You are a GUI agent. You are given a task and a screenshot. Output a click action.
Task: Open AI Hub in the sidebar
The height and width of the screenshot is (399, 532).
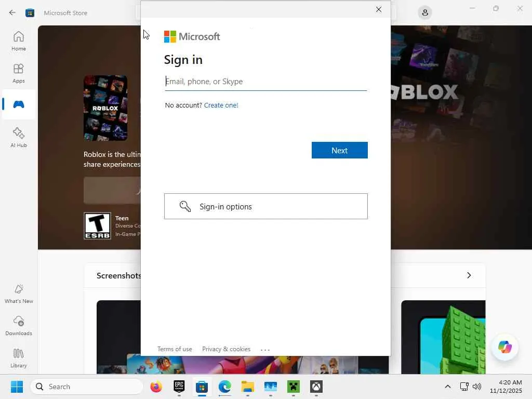tap(19, 137)
